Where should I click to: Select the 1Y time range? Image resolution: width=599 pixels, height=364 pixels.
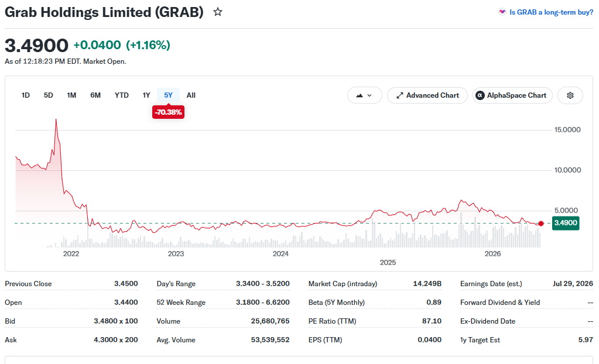(146, 95)
